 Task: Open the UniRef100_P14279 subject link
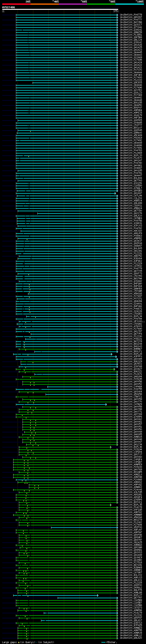tap(131, 613)
